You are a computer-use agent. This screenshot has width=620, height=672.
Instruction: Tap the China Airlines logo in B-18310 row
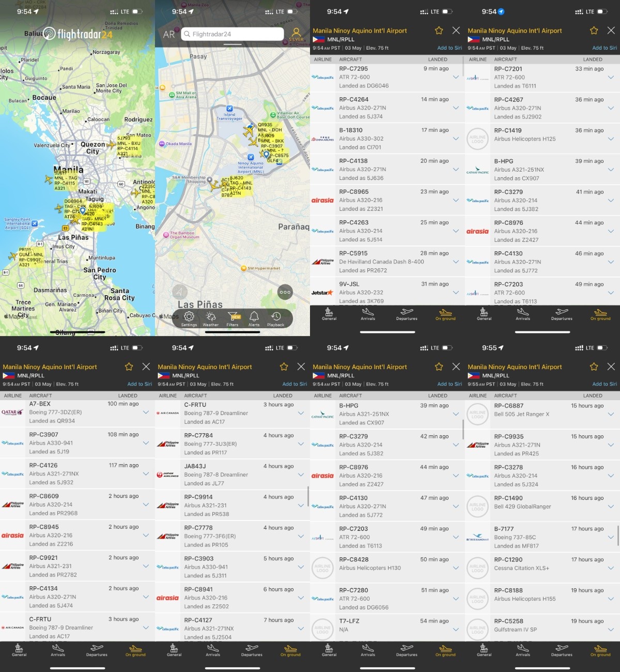click(x=322, y=139)
